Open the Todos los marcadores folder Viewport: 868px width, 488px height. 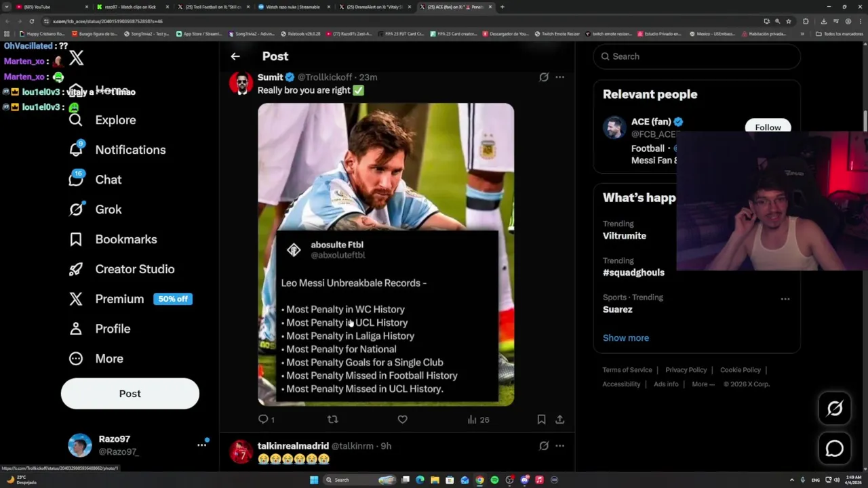click(839, 34)
